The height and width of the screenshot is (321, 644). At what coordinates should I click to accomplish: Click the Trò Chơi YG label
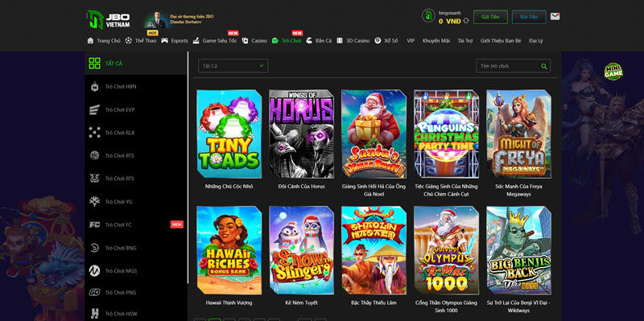(x=118, y=202)
